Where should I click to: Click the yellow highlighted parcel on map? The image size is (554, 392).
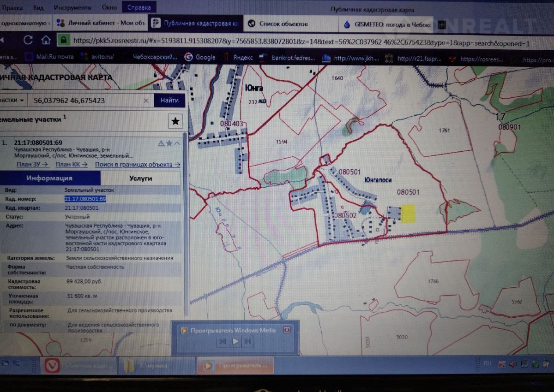click(408, 214)
